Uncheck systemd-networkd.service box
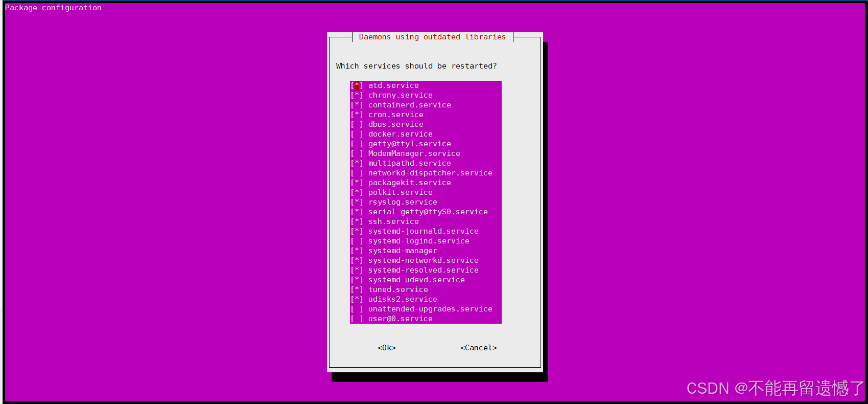 pyautogui.click(x=357, y=260)
